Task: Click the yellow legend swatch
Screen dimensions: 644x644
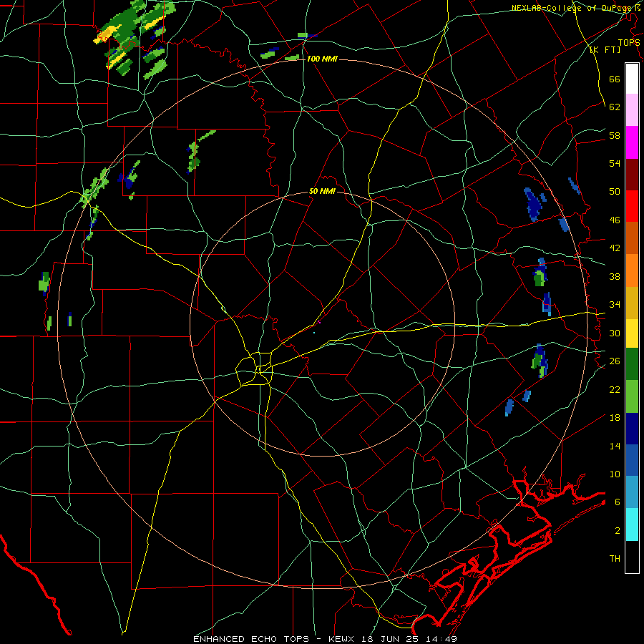Action: coord(632,333)
